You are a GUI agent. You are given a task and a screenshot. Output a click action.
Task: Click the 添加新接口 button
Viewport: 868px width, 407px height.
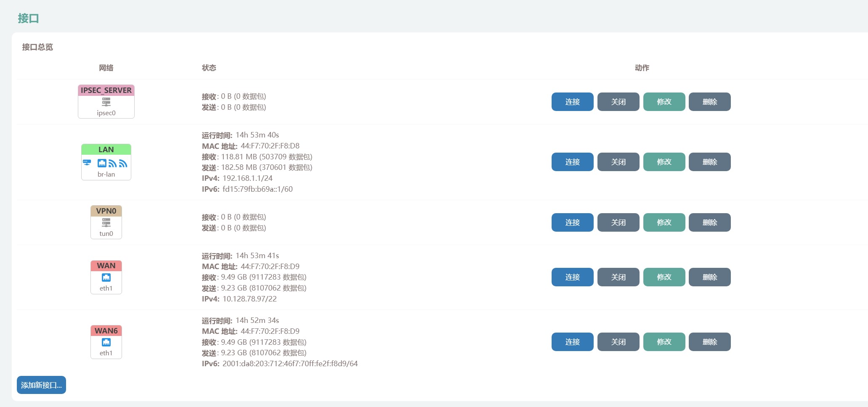(x=41, y=385)
